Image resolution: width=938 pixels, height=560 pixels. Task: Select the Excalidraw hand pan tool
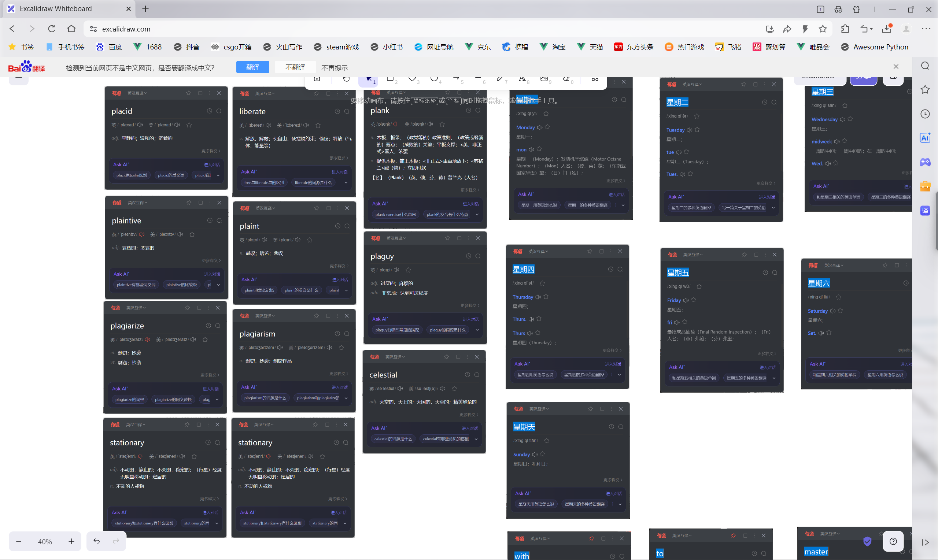(x=346, y=79)
